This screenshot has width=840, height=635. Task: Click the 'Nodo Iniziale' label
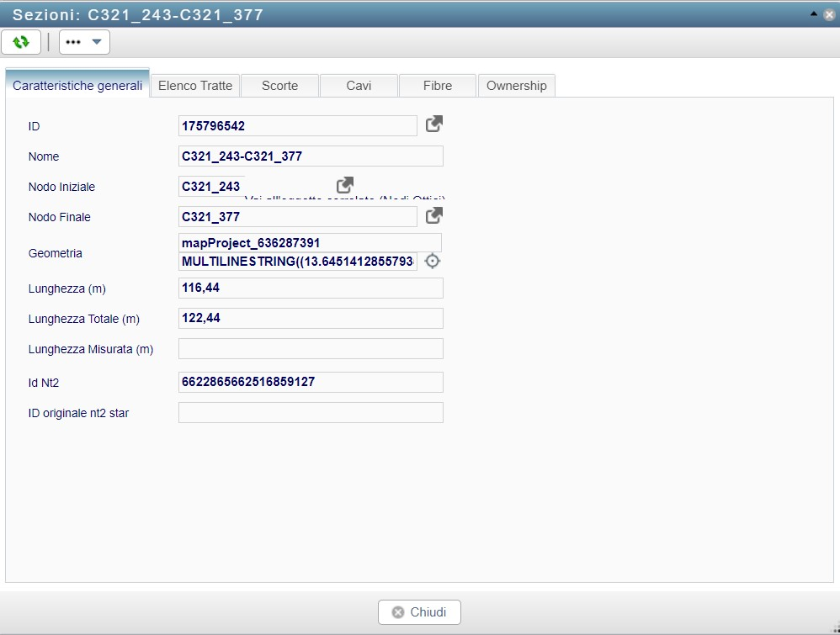point(61,187)
